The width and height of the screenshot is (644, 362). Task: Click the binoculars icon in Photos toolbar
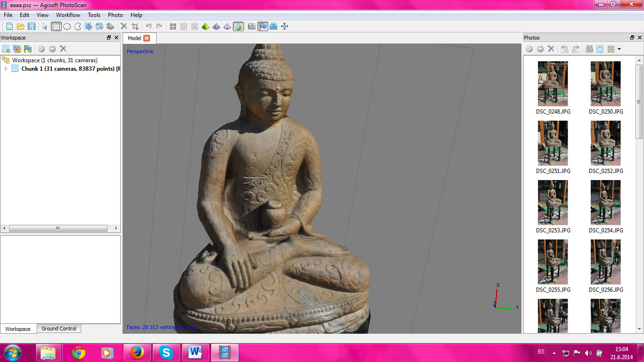click(589, 49)
